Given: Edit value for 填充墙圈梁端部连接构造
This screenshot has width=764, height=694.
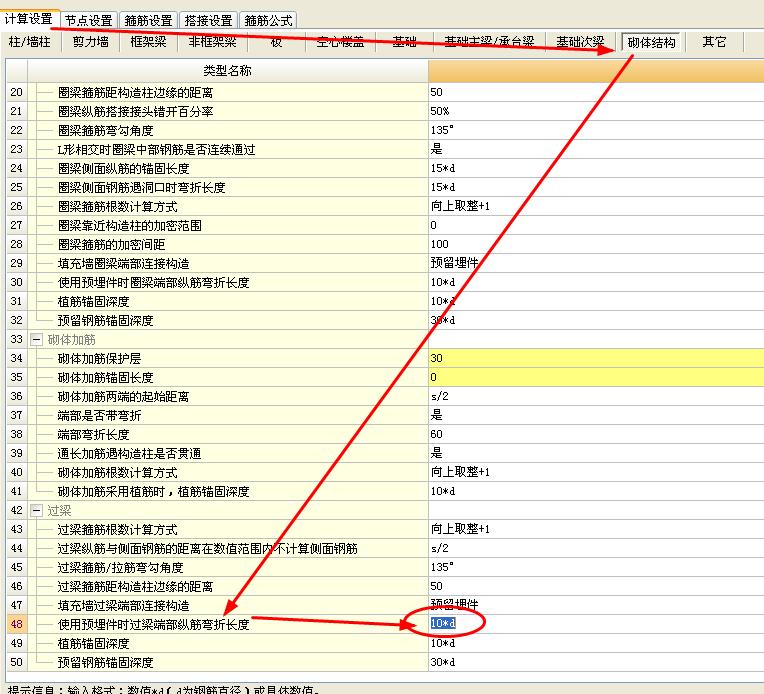Looking at the screenshot, I should click(x=596, y=263).
